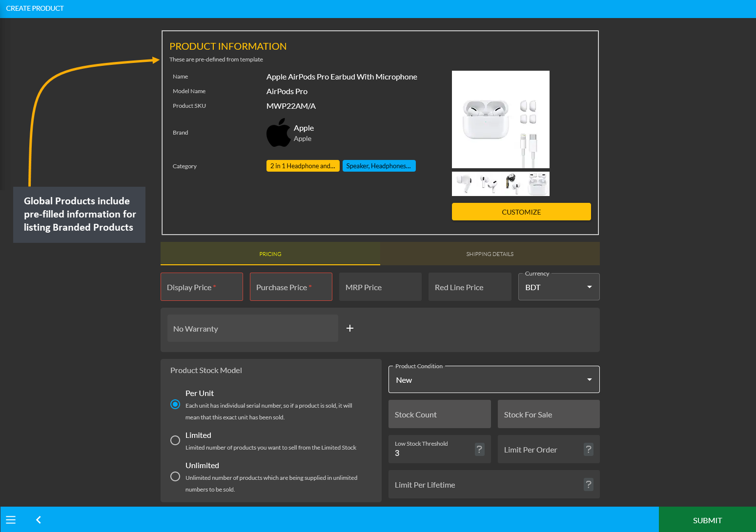
Task: Submit the product form
Action: point(707,520)
